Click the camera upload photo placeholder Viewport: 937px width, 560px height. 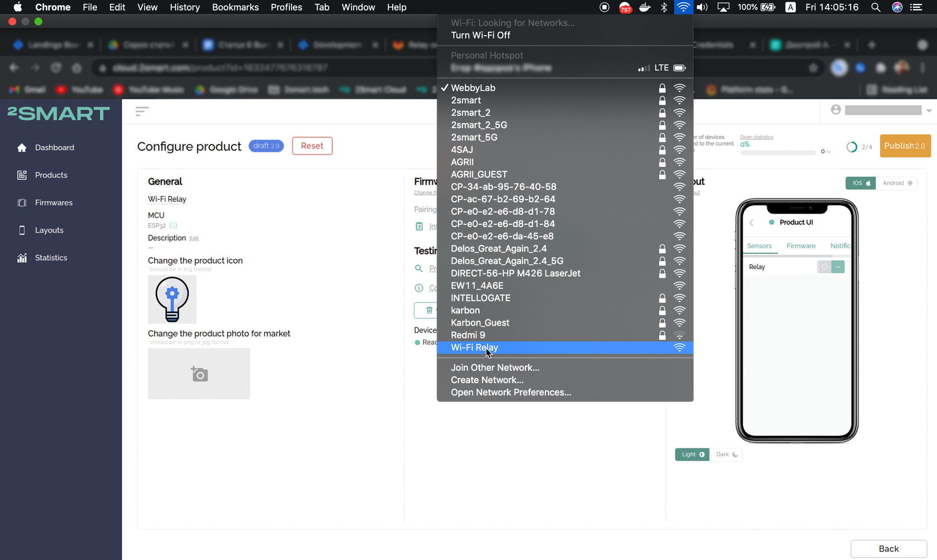pos(199,374)
